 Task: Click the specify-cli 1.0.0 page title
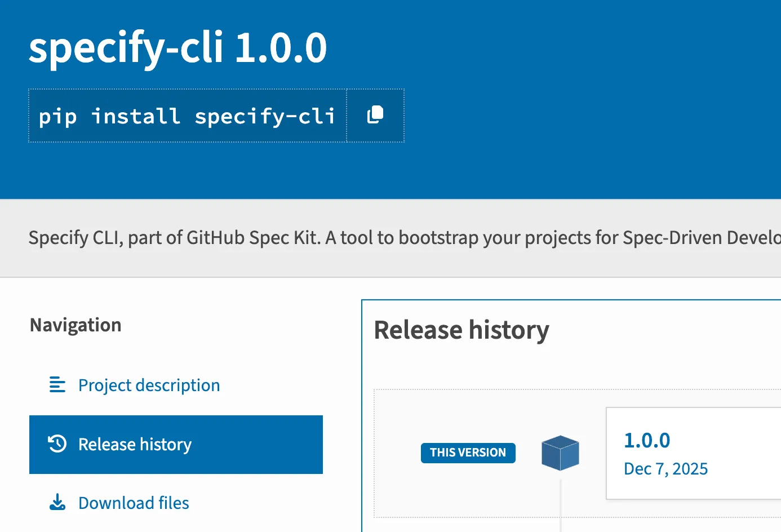click(179, 47)
